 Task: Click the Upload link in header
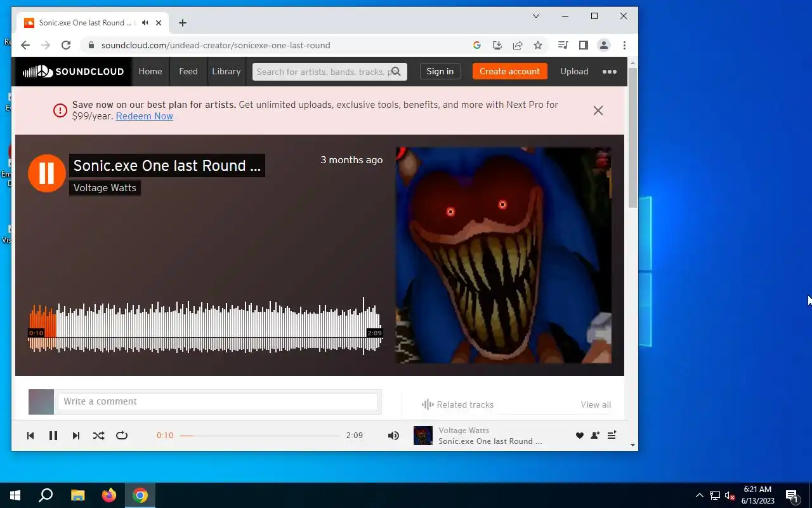click(x=574, y=72)
